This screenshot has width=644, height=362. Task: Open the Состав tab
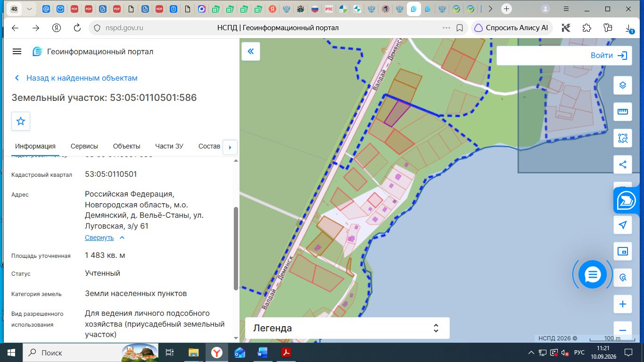(x=209, y=146)
